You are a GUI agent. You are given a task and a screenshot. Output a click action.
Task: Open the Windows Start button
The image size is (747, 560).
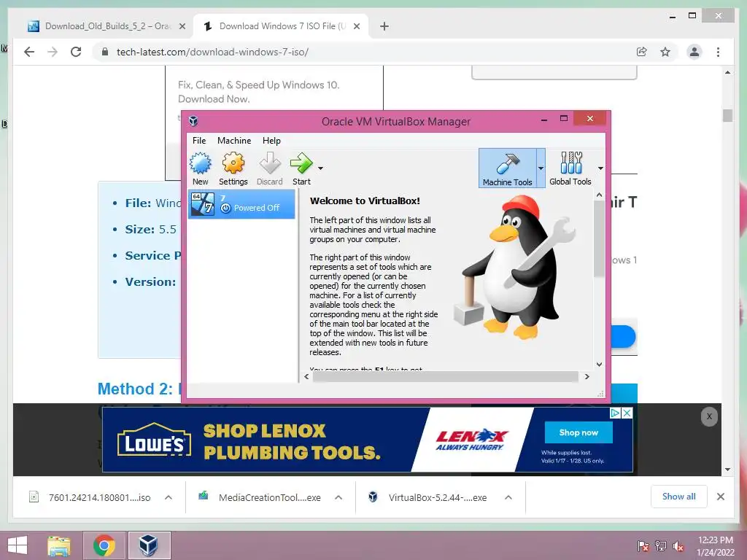18,545
